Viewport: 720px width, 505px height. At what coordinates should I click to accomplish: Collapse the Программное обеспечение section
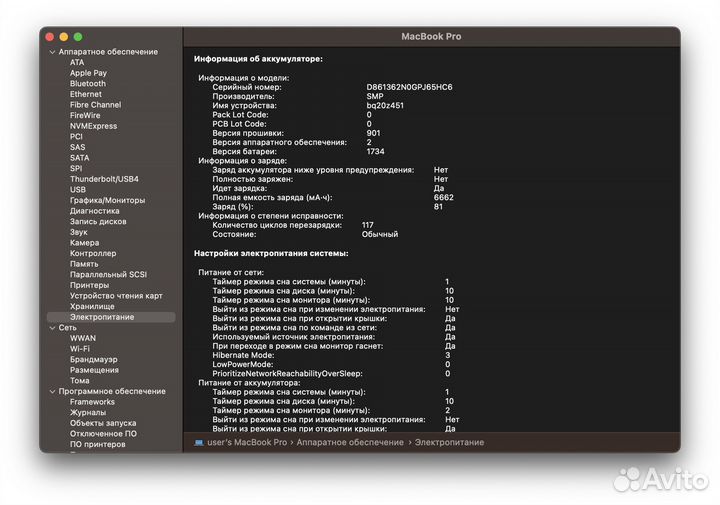pos(52,392)
